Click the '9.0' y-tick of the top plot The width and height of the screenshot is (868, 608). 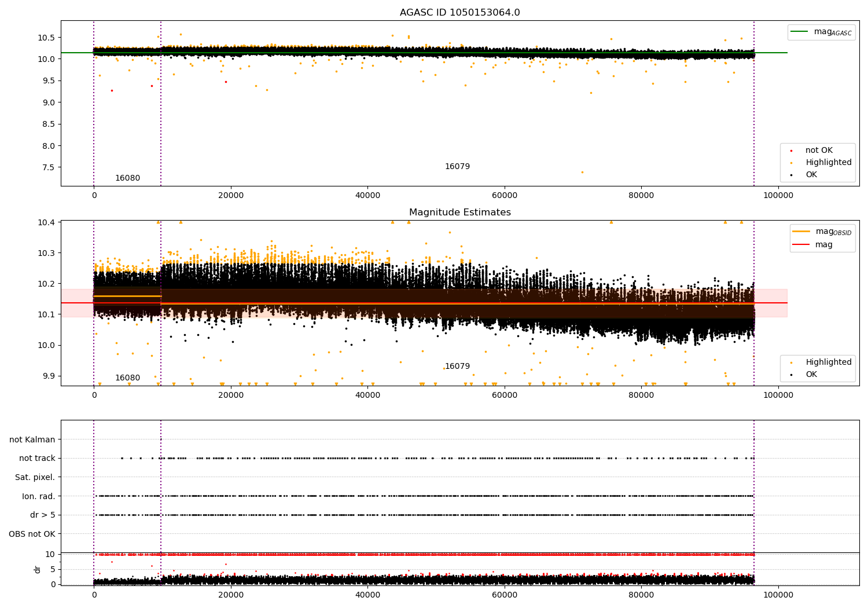[x=47, y=102]
